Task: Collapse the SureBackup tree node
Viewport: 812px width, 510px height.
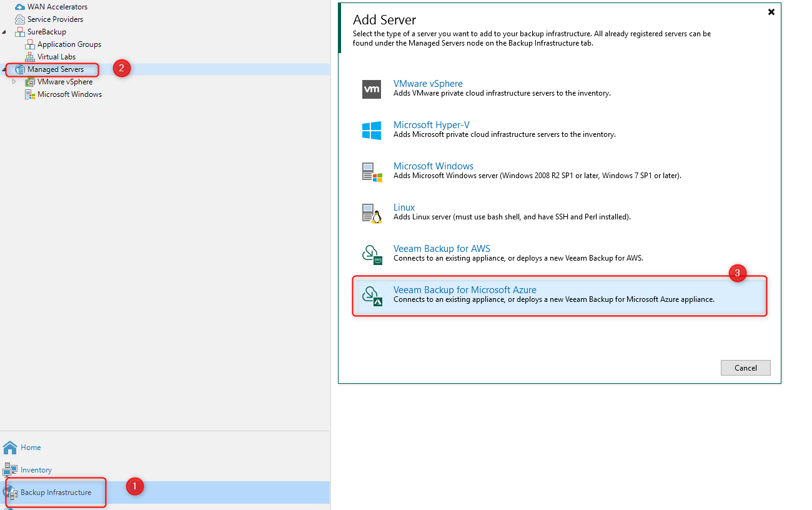Action: 5,32
